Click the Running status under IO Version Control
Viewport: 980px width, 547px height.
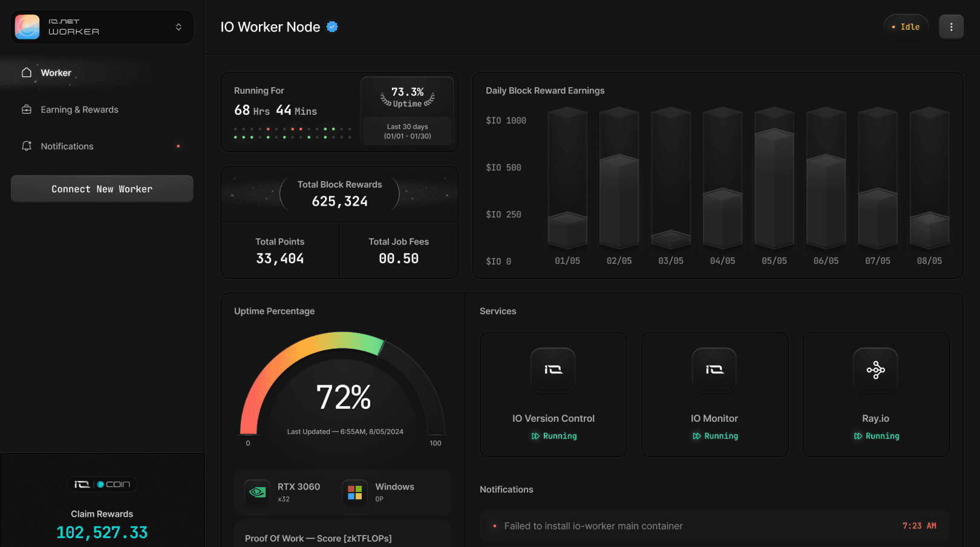pos(554,436)
